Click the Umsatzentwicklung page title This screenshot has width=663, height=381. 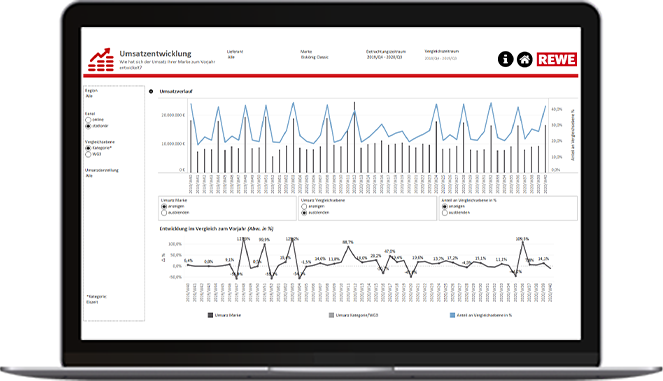tap(155, 54)
